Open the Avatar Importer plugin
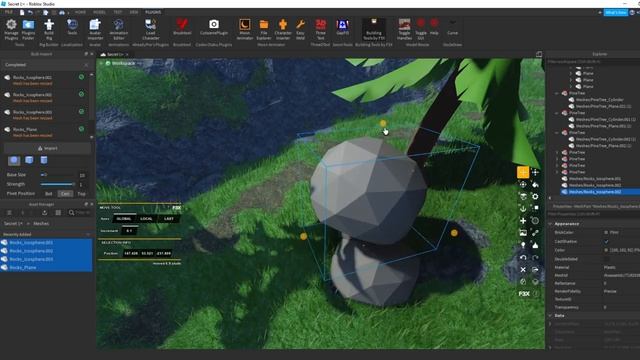Viewport: 640px width, 360px height. pos(95,29)
